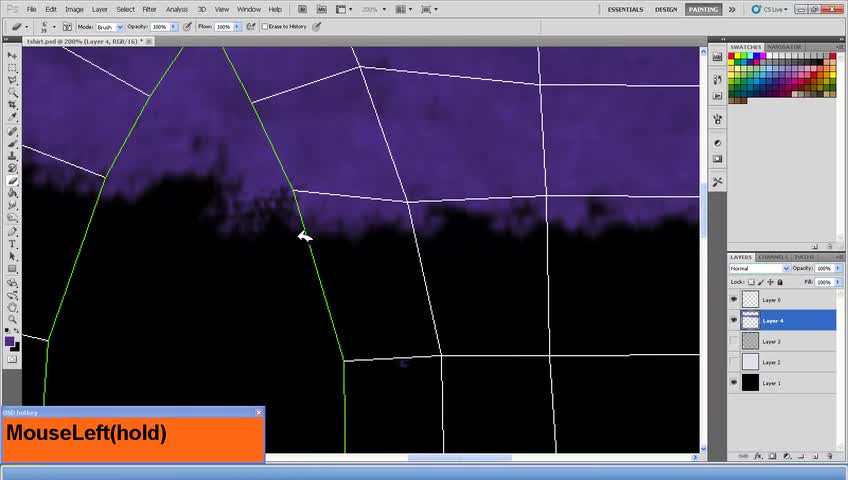The height and width of the screenshot is (480, 848).
Task: Switch to the Channels tab
Action: (772, 257)
